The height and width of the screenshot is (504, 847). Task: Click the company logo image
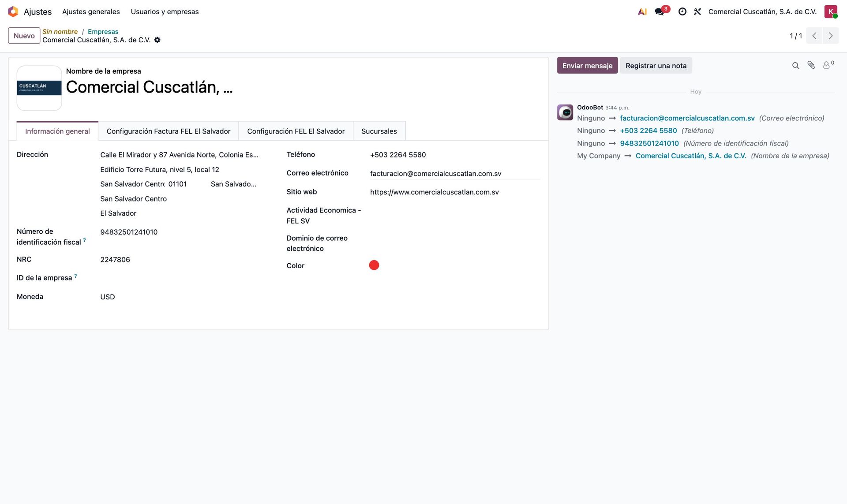pos(39,88)
